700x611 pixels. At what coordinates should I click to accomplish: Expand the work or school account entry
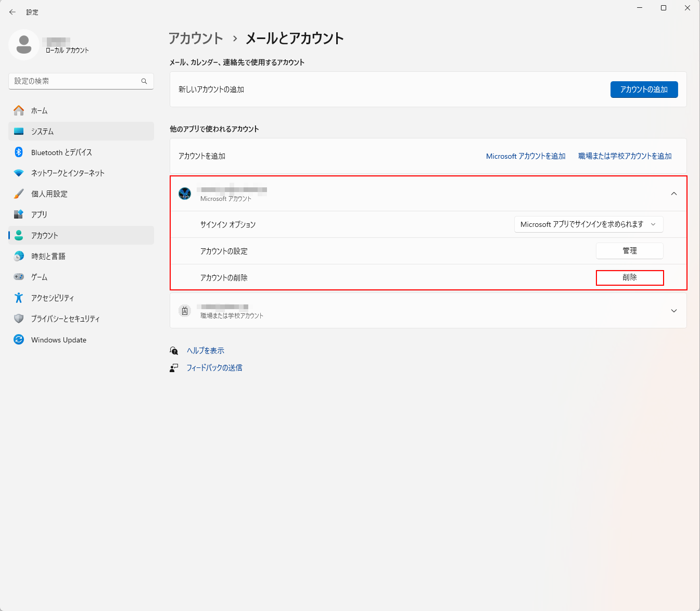point(673,311)
